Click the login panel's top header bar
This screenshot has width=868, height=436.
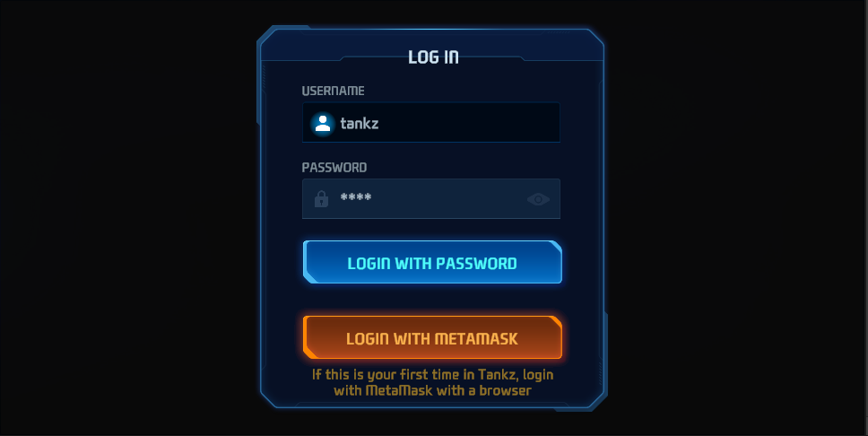pyautogui.click(x=432, y=44)
